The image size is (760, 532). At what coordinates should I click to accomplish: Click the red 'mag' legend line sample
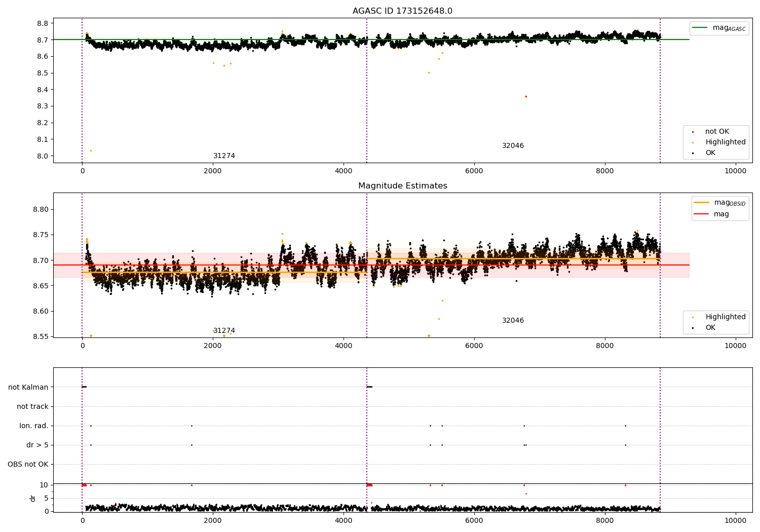702,214
